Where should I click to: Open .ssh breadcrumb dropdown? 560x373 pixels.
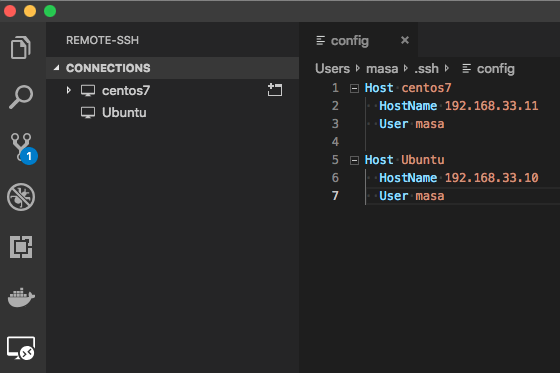pyautogui.click(x=426, y=68)
